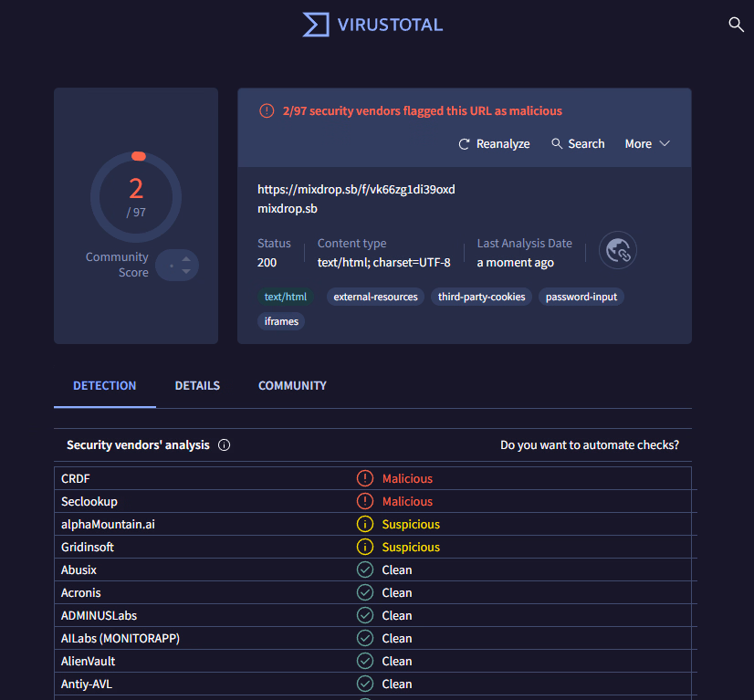The width and height of the screenshot is (754, 700).
Task: Click the alphaMountain.ai vendor name
Action: [108, 524]
